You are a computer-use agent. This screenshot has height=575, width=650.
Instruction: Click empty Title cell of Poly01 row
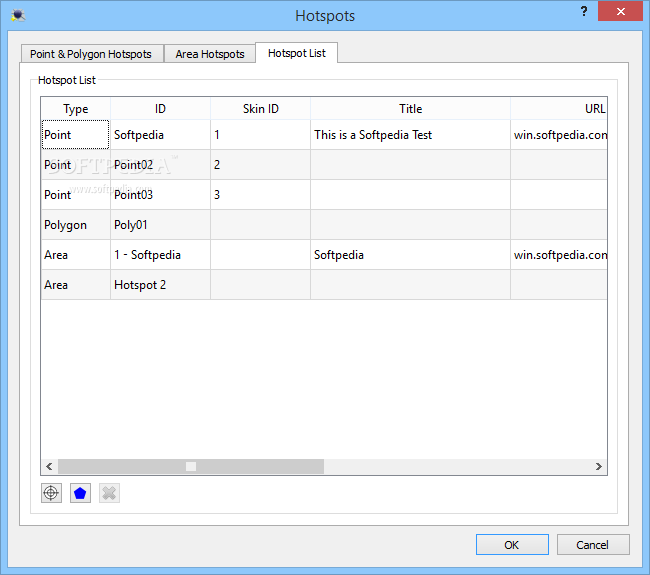click(410, 225)
